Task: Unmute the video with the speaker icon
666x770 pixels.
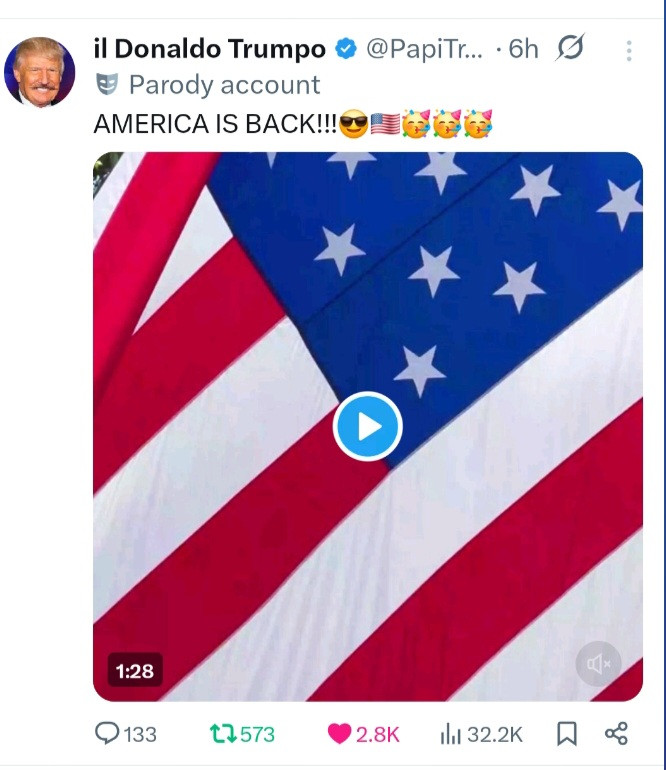Action: [598, 663]
